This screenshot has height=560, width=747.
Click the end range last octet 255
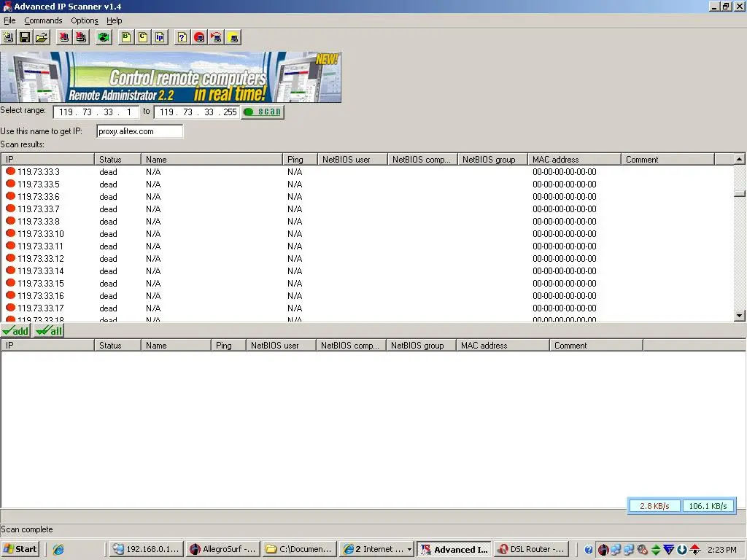pyautogui.click(x=230, y=112)
